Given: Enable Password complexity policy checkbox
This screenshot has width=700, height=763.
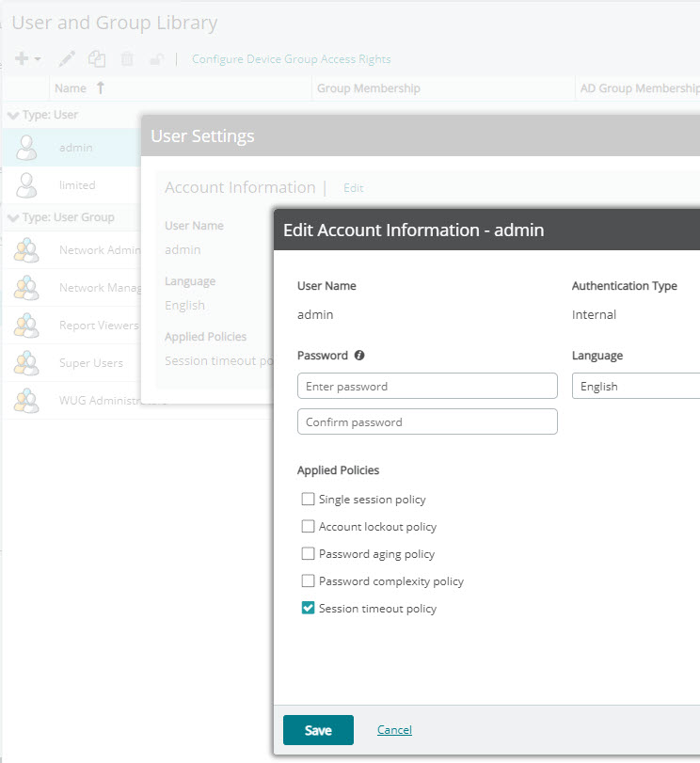Looking at the screenshot, I should coord(308,581).
